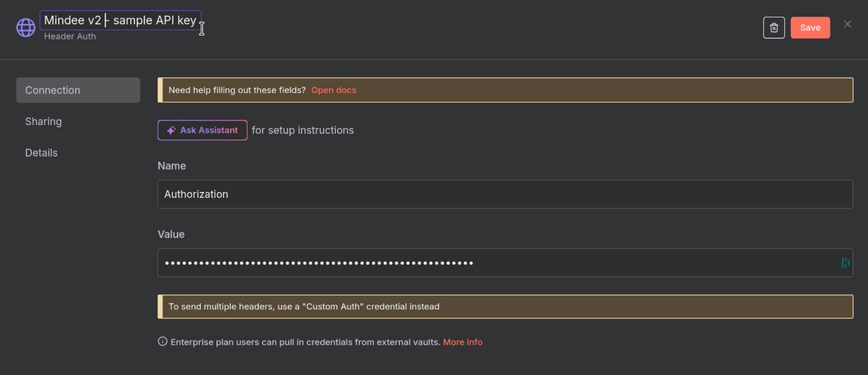Click the sparkle icon on Ask Assistant
This screenshot has width=868, height=375.
171,130
